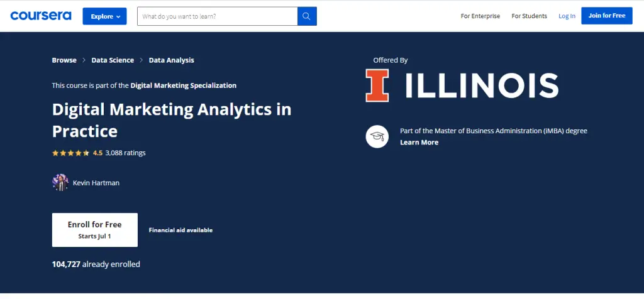Screen dimensions: 644x299
Task: Click the Coursera logo
Action: click(x=41, y=16)
